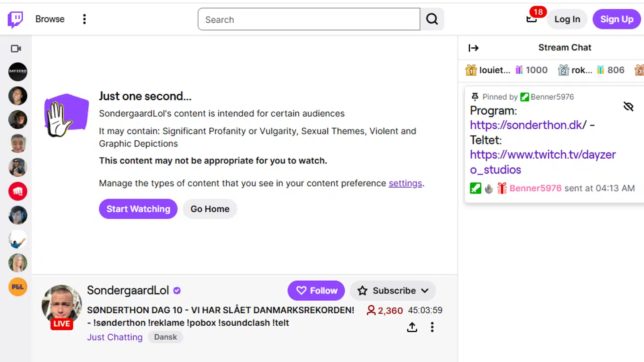The image size is (644, 362).
Task: Collapse the Stream Chat panel arrow
Action: coord(474,48)
